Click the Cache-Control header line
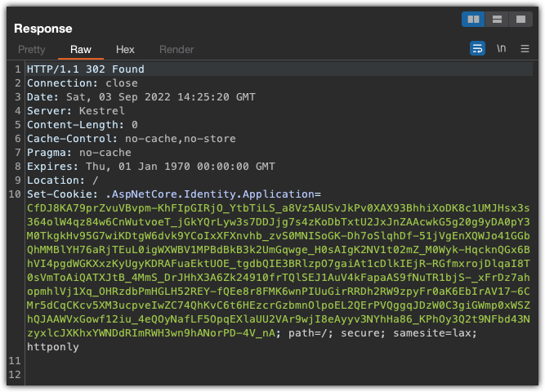Viewport: 545px width, 392px height. [x=132, y=139]
